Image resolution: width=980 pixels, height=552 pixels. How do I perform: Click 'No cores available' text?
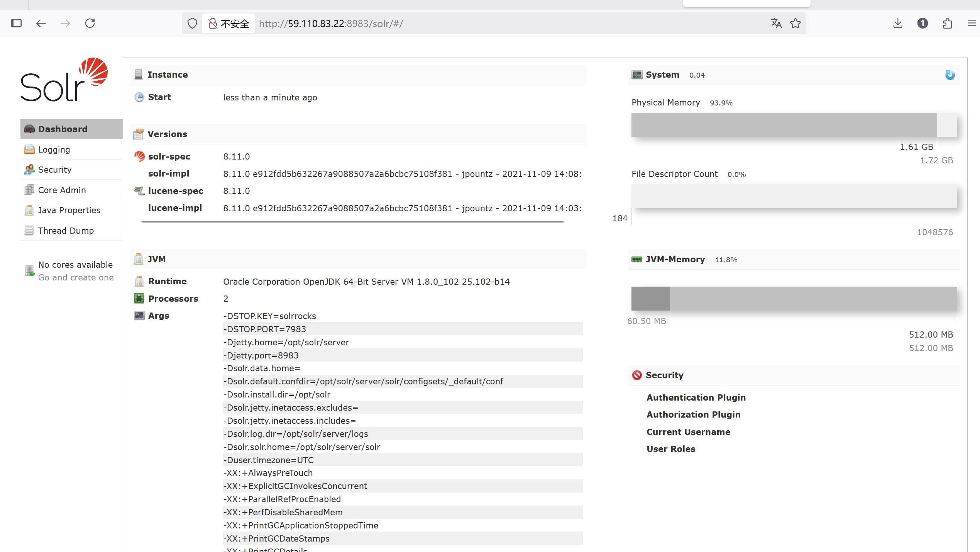pyautogui.click(x=76, y=265)
